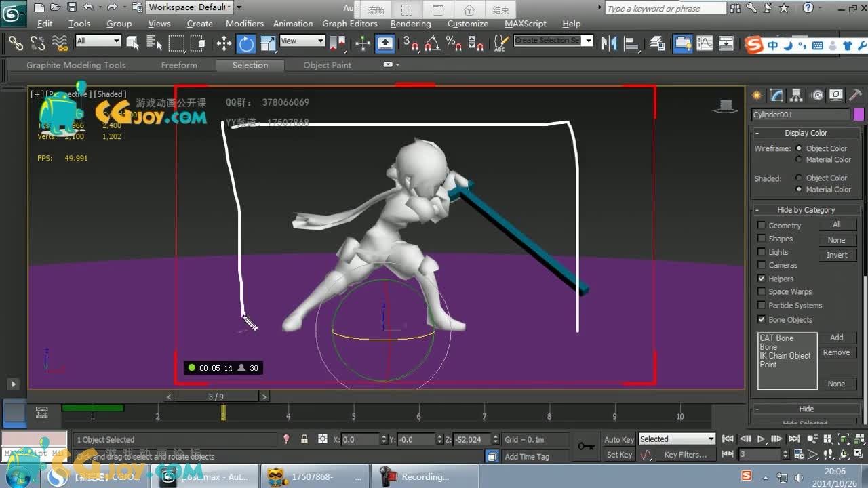868x488 pixels.
Task: Open the Curve Editor
Action: coord(705,43)
